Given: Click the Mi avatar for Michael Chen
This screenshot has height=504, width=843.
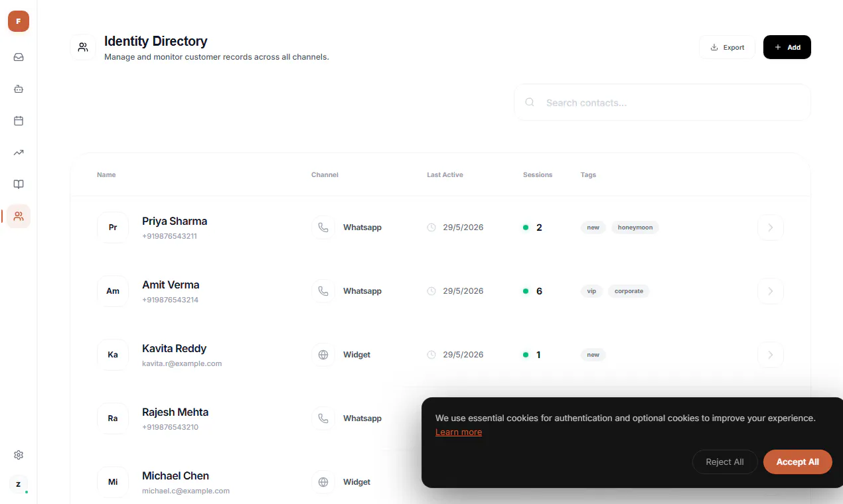Looking at the screenshot, I should click(x=113, y=482).
